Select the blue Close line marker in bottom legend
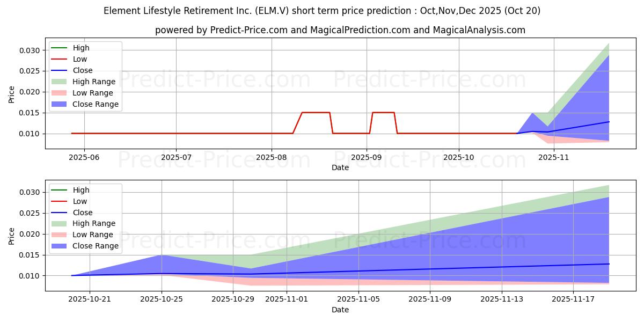644x322 pixels. click(x=59, y=213)
